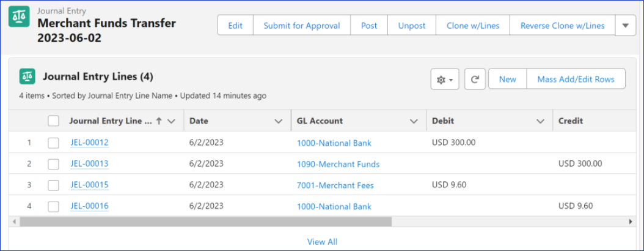Viewport: 644px width, 251px height.
Task: Open 7001-Merchant Fees GL account link
Action: tap(335, 185)
